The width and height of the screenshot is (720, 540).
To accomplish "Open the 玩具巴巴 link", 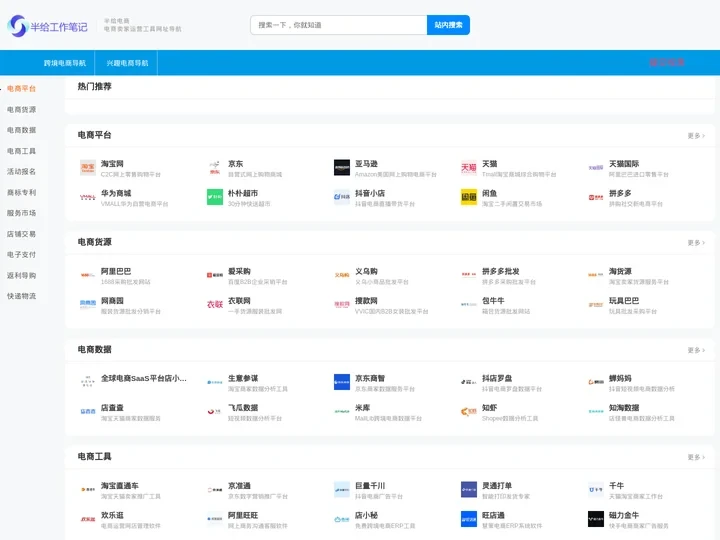I will click(624, 301).
